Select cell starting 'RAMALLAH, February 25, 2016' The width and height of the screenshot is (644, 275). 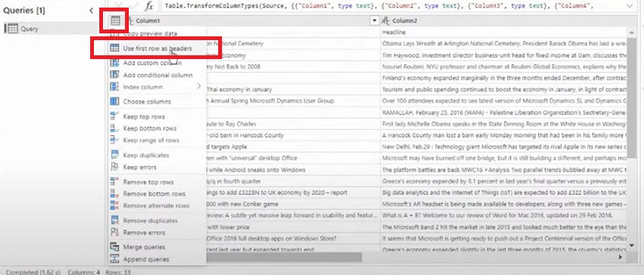[503, 112]
